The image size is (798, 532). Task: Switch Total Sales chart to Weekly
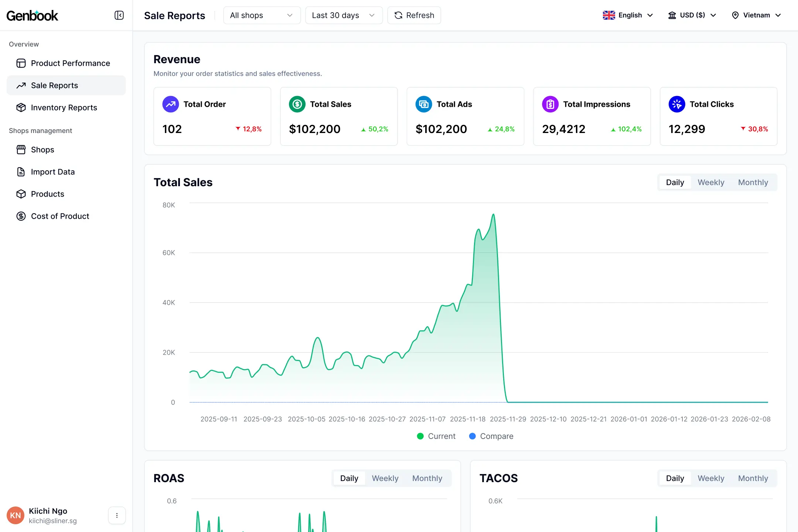[710, 183]
